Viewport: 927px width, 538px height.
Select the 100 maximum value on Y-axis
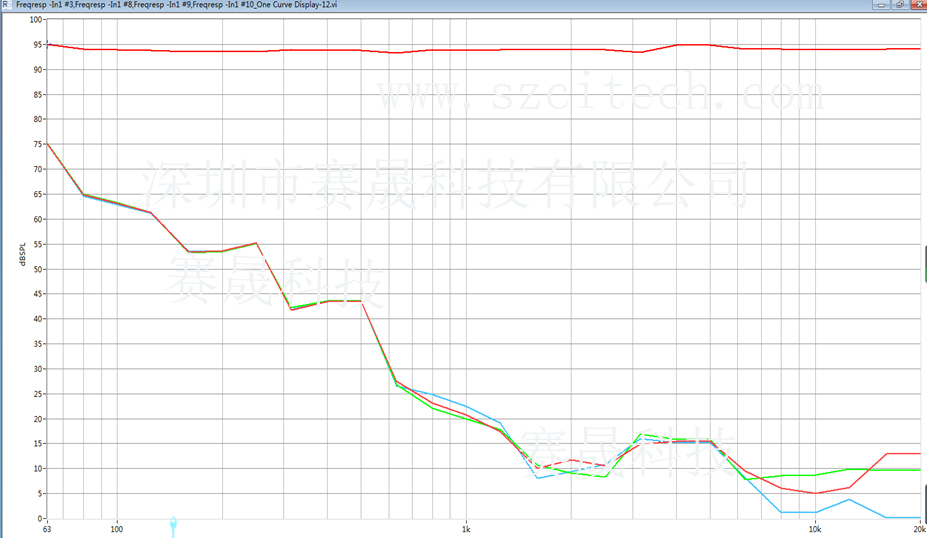pyautogui.click(x=36, y=20)
